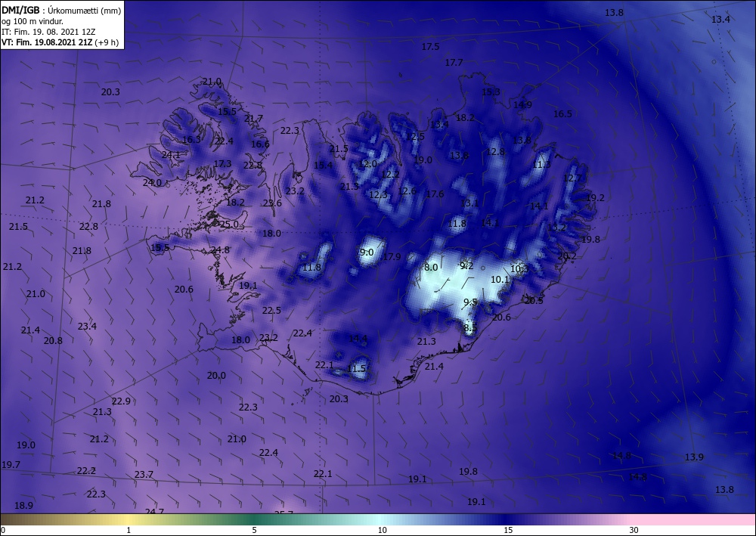Click the 22.9 value label
756x536 pixels.
[121, 401]
